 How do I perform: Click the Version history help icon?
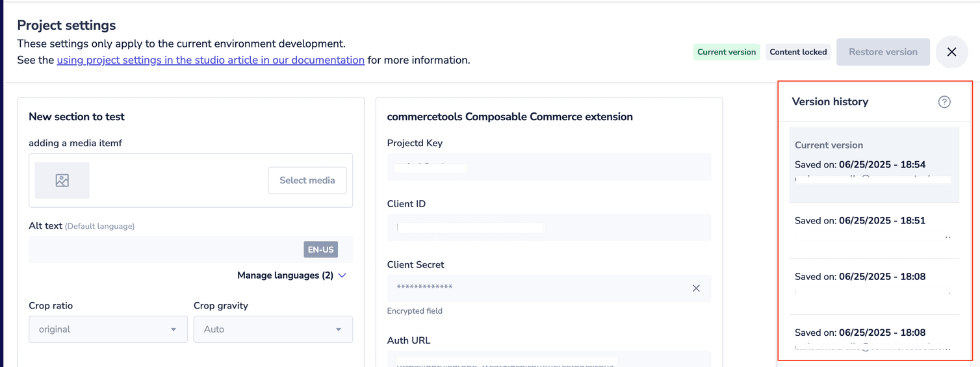click(944, 102)
